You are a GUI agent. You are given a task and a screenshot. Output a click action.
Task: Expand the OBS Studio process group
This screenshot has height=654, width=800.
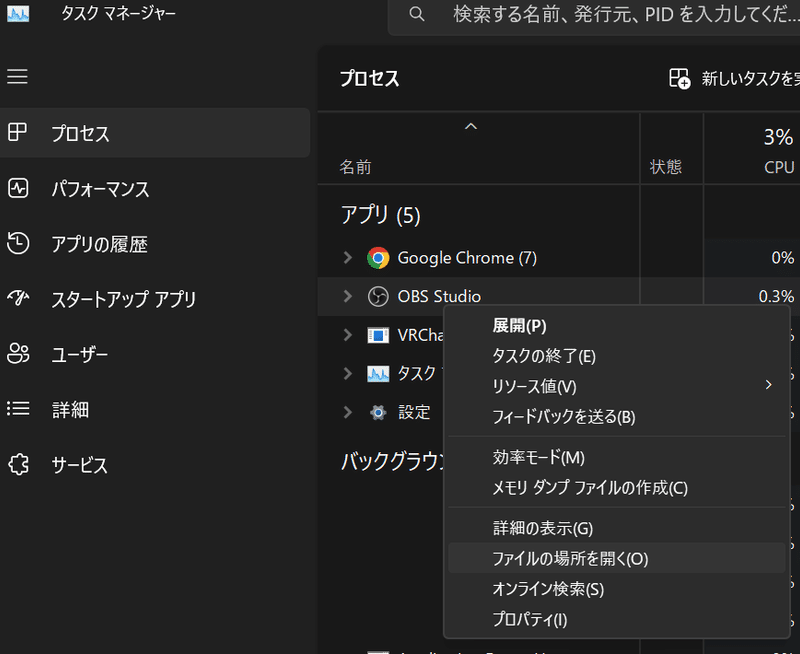tap(348, 296)
